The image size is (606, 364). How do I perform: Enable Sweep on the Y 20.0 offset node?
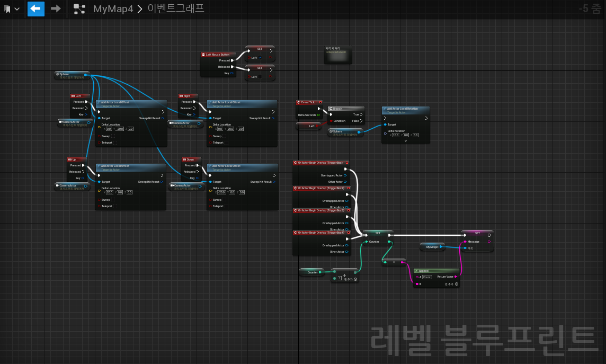click(x=225, y=136)
